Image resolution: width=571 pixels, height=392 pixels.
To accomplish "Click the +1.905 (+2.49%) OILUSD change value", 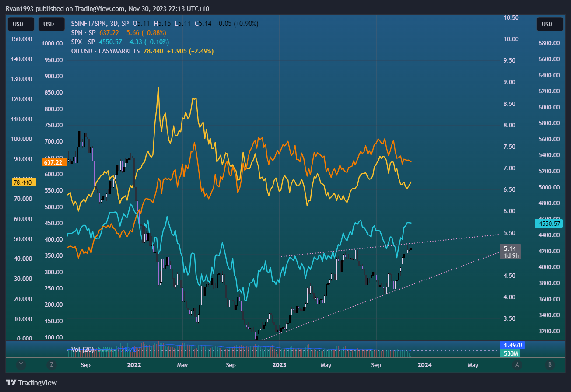I will coord(189,51).
